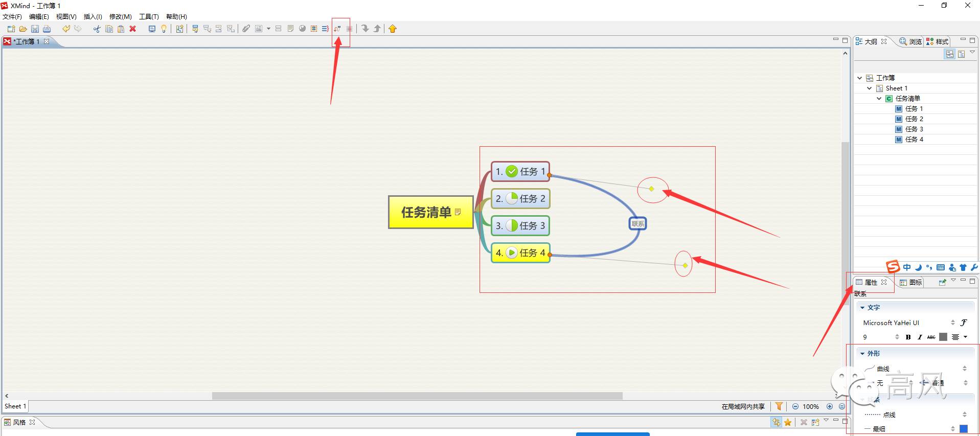Start presentation mode with the monitor icon
The image size is (980, 436).
pyautogui.click(x=152, y=29)
